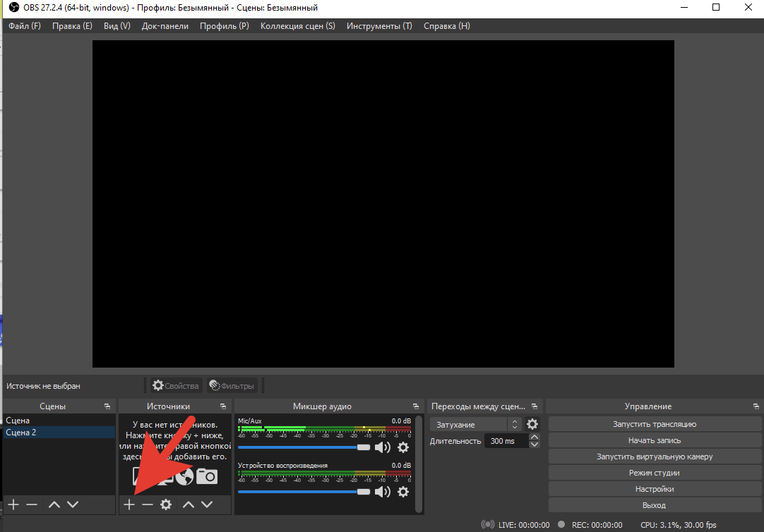Image resolution: width=764 pixels, height=532 pixels.
Task: Mute the Устройство воспроизведения speaker icon
Action: coord(383,492)
